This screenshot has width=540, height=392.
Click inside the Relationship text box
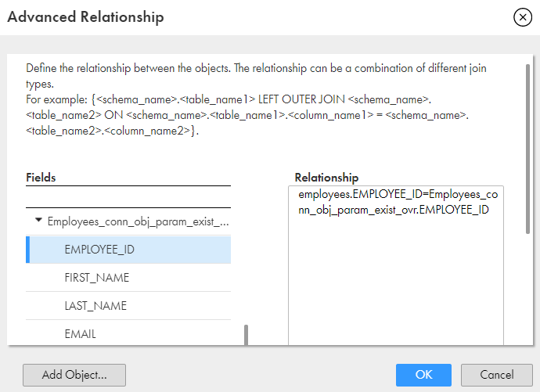click(396, 266)
